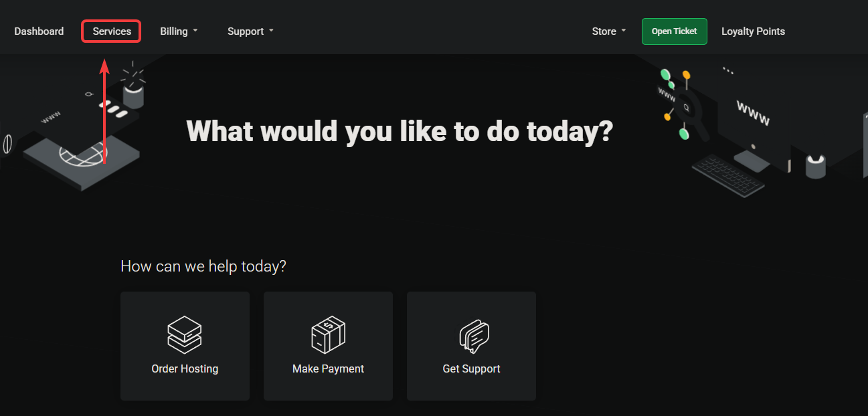This screenshot has height=416, width=868.
Task: Open the Dashboard menu item
Action: coord(39,31)
